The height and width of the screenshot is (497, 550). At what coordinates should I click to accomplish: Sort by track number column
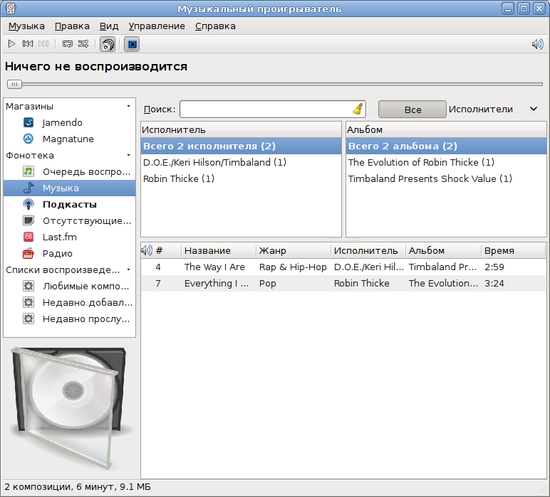[167, 250]
